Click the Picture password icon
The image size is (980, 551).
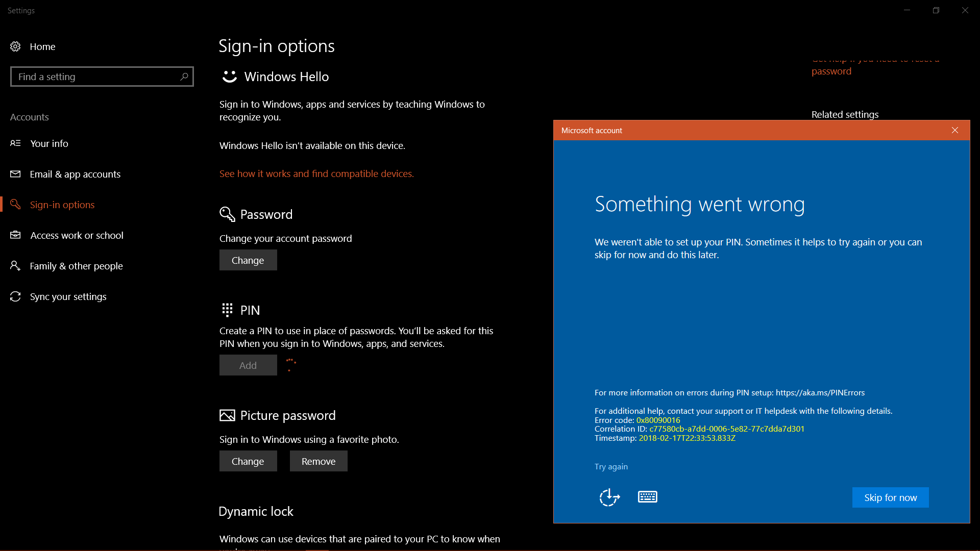[228, 415]
